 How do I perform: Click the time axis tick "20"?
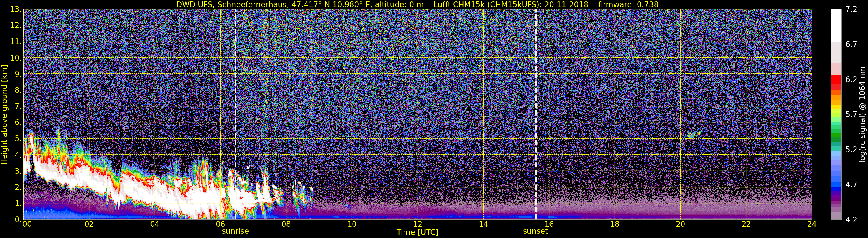pos(680,224)
